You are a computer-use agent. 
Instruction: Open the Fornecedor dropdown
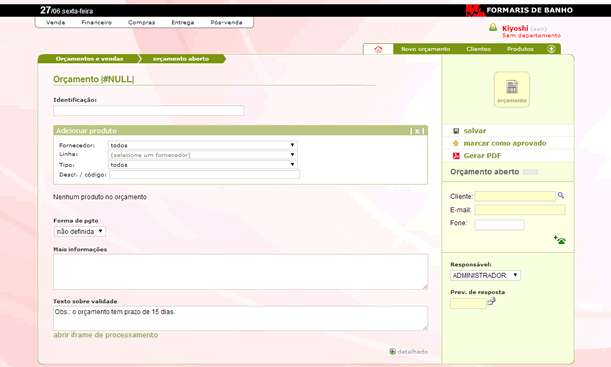tap(202, 145)
